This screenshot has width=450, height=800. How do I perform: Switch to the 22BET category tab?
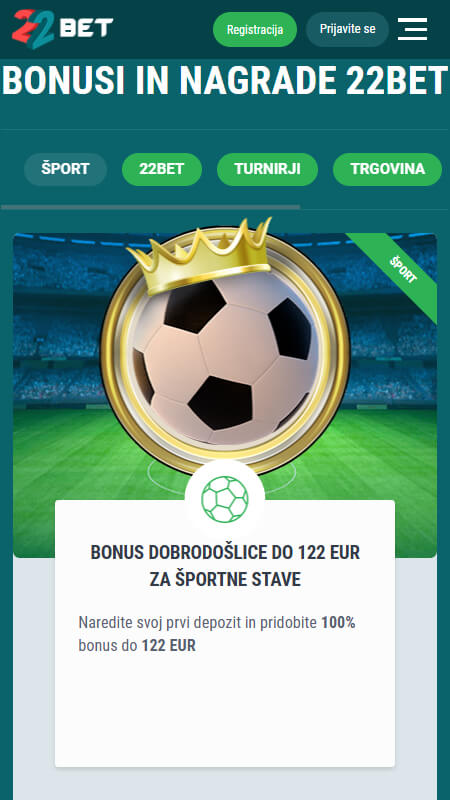tap(162, 169)
